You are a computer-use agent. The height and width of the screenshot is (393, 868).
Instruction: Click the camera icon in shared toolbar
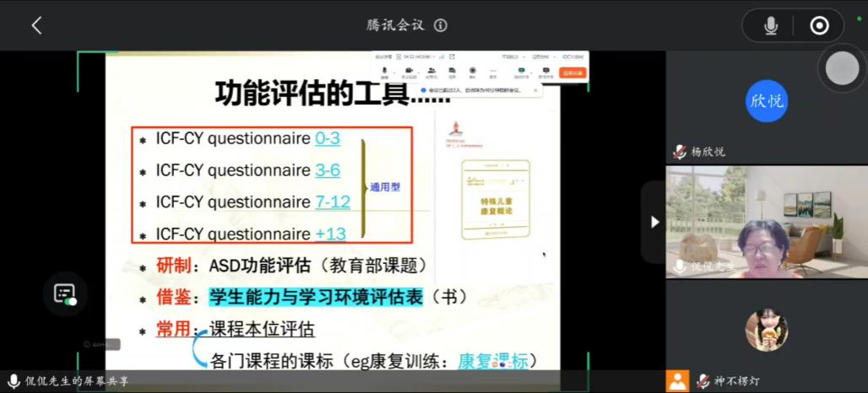click(407, 72)
